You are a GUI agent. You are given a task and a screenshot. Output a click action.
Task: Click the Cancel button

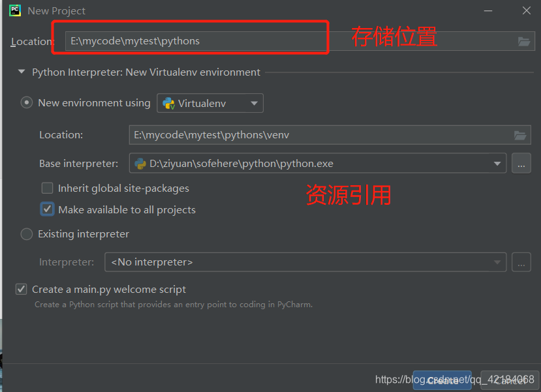[x=509, y=380]
